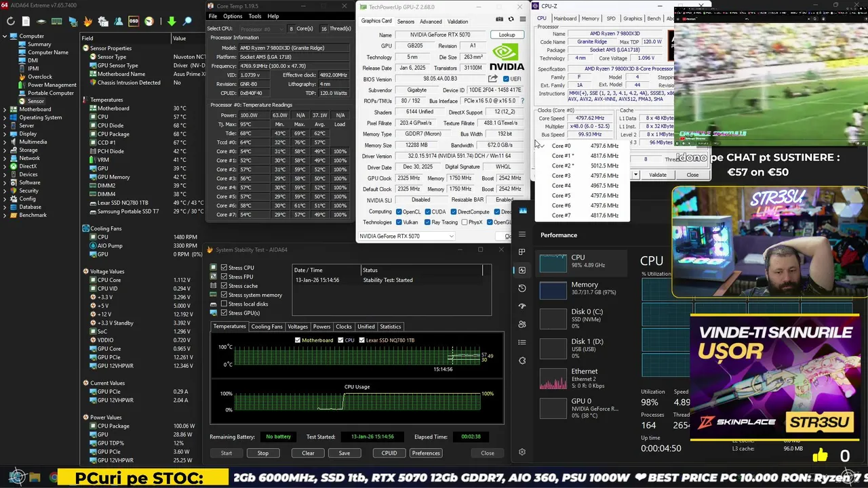Open Task Manager Users icon

click(x=522, y=324)
